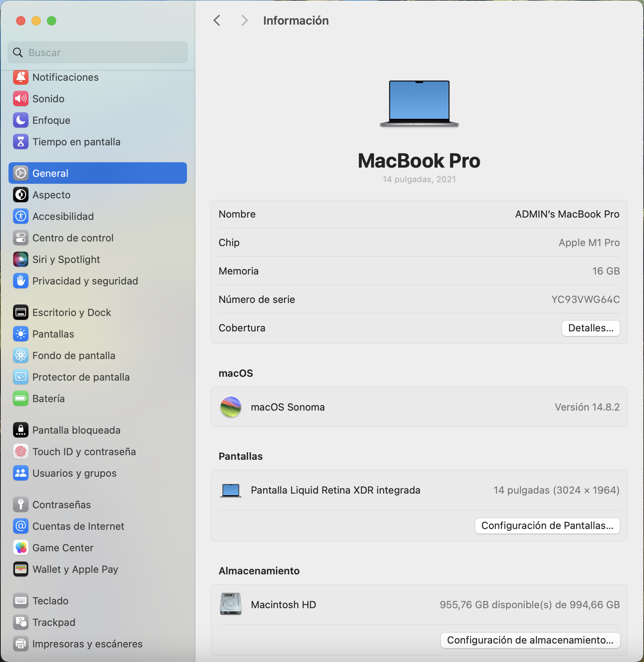This screenshot has height=662, width=644.
Task: Click the Notificaciones bell icon
Action: pyautogui.click(x=21, y=77)
